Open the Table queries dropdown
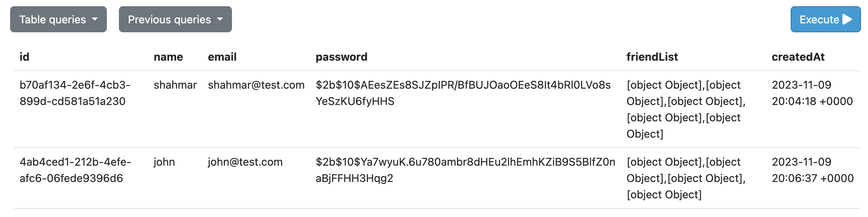This screenshot has width=868, height=217. pos(58,19)
